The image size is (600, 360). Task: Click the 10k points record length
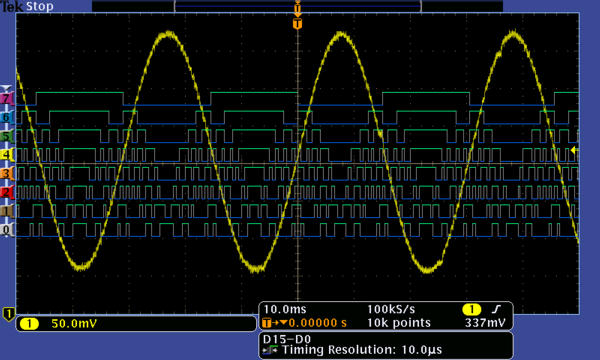tap(399, 323)
